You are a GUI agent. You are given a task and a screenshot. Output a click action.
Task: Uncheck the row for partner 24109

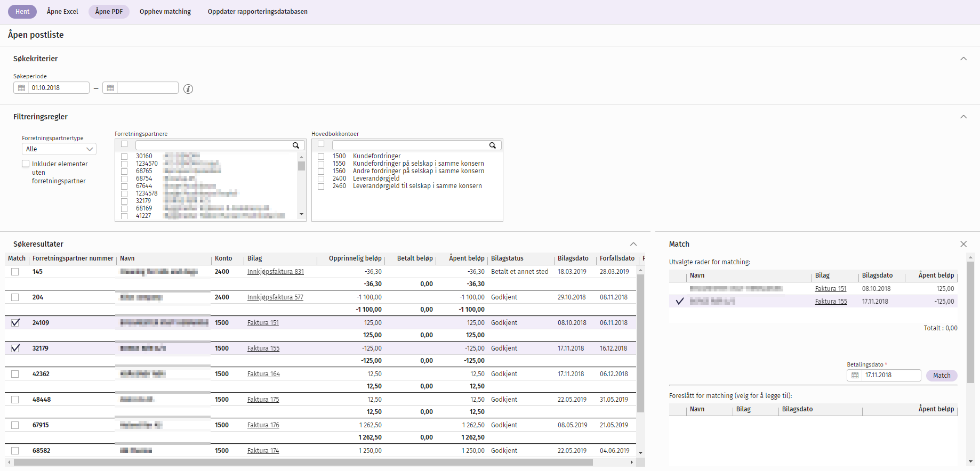click(x=15, y=323)
